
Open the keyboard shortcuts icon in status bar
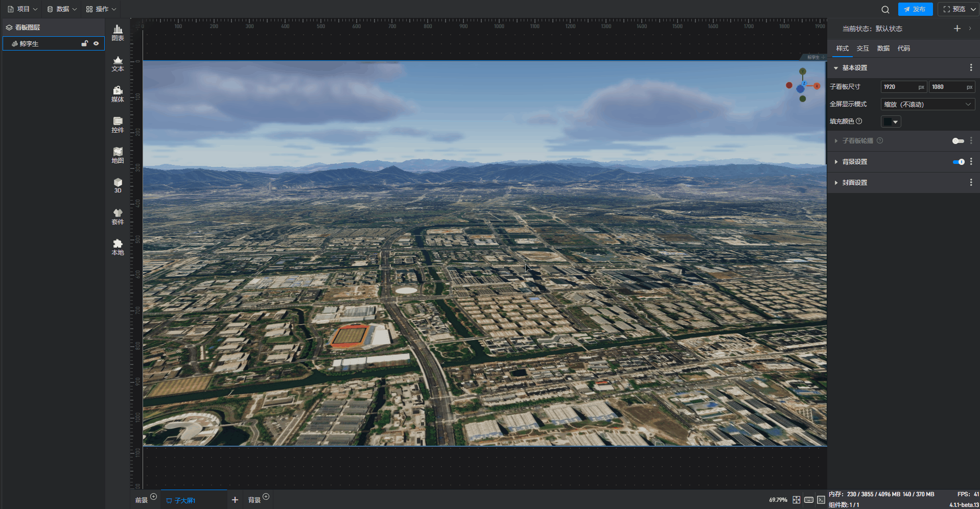809,500
